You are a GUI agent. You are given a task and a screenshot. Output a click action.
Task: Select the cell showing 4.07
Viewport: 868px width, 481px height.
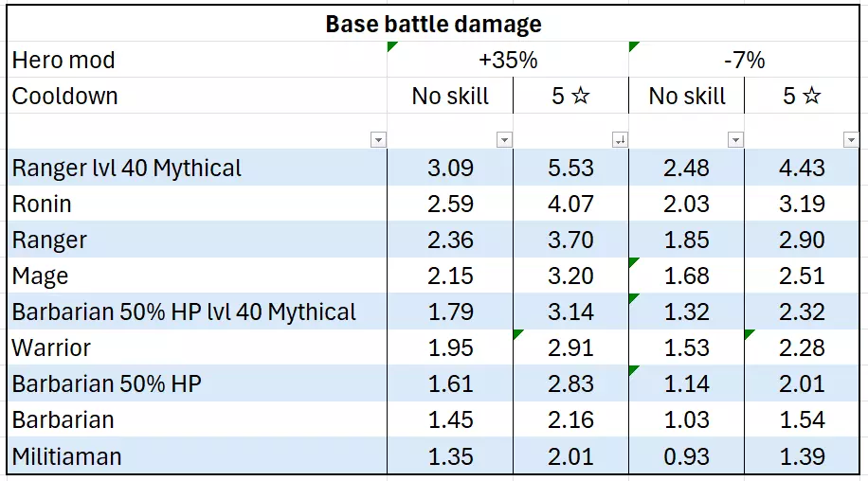click(x=570, y=205)
